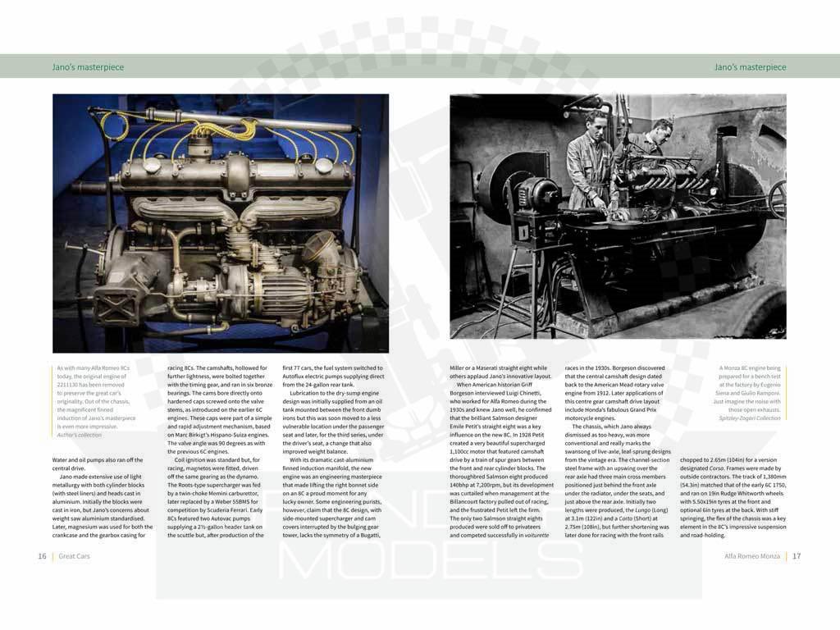Image resolution: width=840 pixels, height=630 pixels.
Task: Click page number 17 in the footer
Action: [797, 556]
